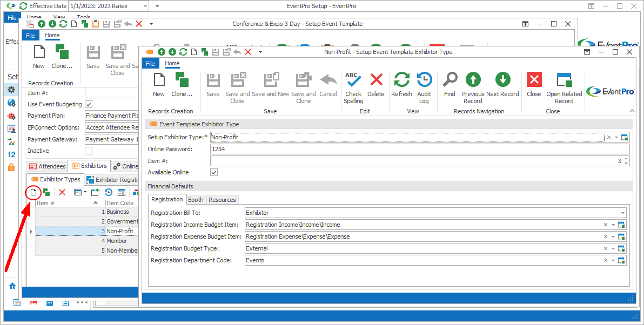Click the red Close ribbon button
644x325 pixels.
534,85
